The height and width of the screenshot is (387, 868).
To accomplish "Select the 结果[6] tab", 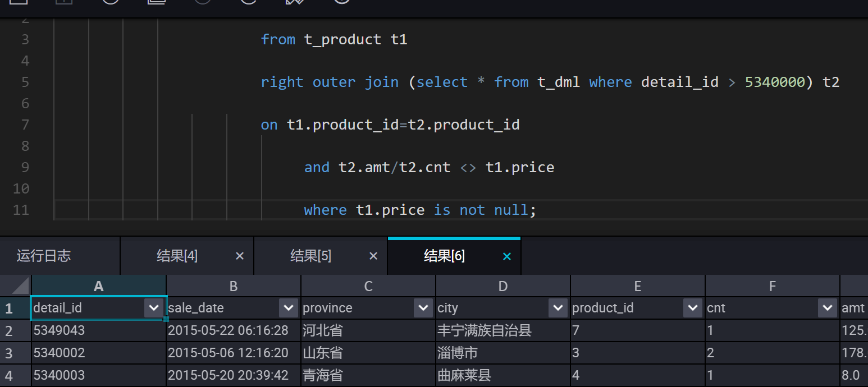I will 444,256.
